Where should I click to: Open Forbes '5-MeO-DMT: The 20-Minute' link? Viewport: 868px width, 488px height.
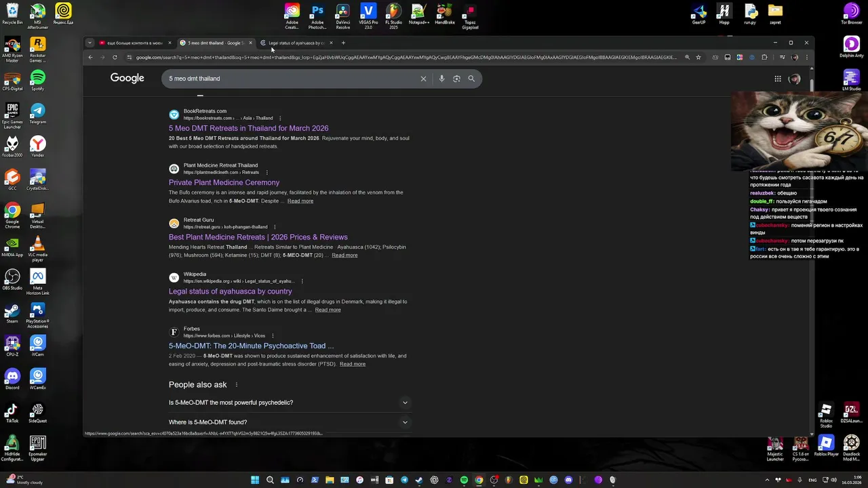(x=251, y=346)
